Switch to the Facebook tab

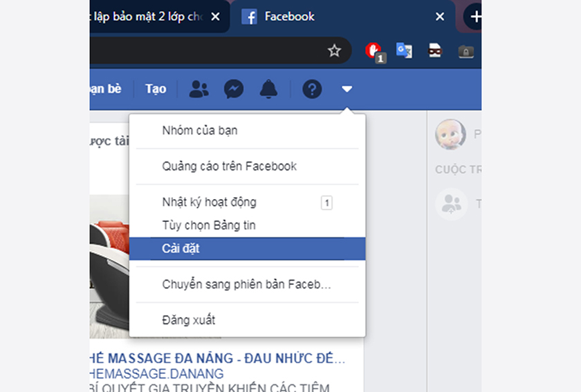(343, 17)
